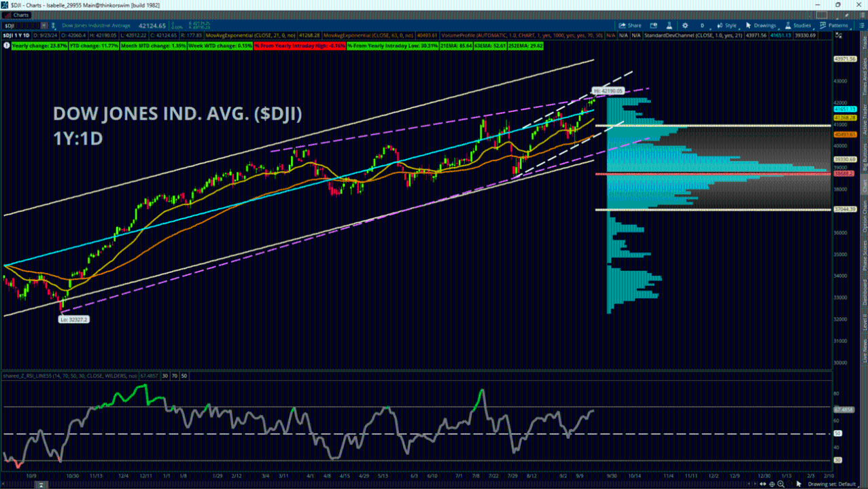This screenshot has height=489, width=868.
Task: Click the alert info icon before Yearly change
Action: pyautogui.click(x=7, y=46)
